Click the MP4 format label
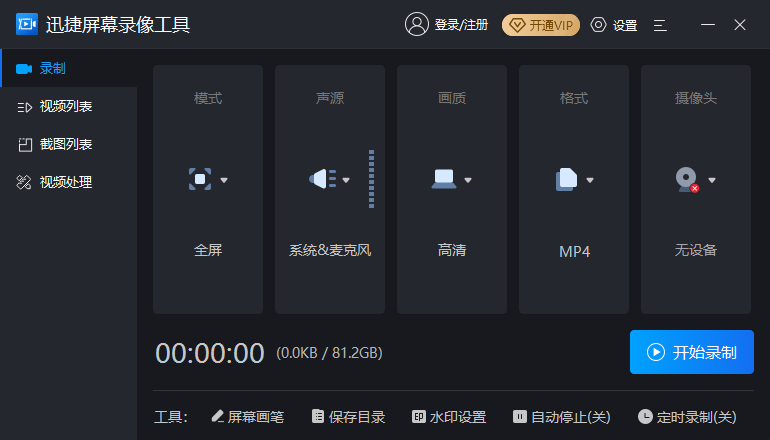The width and height of the screenshot is (770, 440). point(574,251)
